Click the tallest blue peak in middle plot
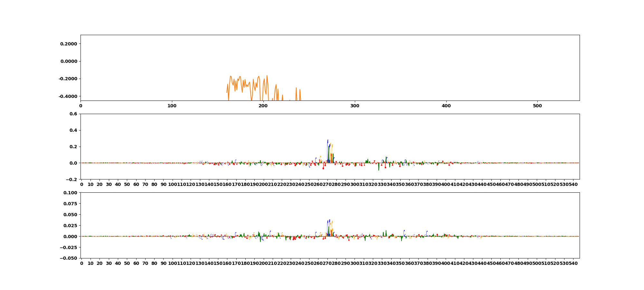The height and width of the screenshot is (290, 644). 328,142
